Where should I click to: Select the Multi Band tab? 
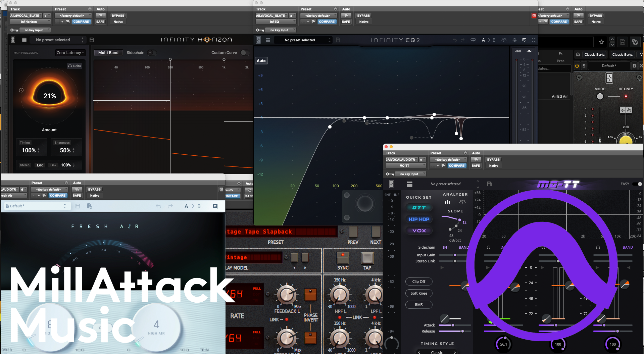click(108, 53)
